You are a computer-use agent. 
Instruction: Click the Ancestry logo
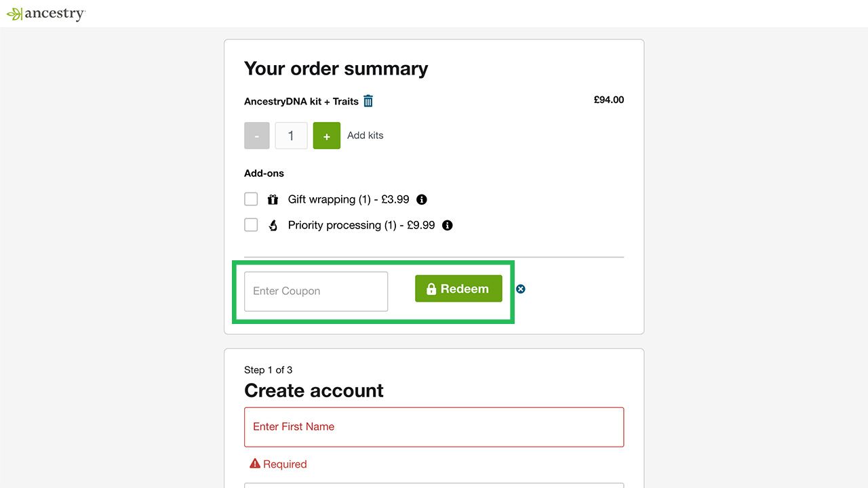click(45, 14)
